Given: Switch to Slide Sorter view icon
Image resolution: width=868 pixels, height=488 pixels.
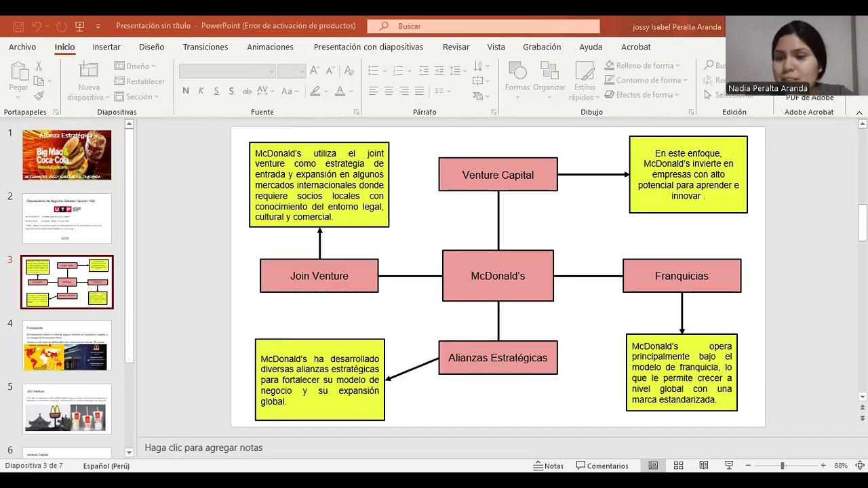Looking at the screenshot, I should pyautogui.click(x=678, y=466).
